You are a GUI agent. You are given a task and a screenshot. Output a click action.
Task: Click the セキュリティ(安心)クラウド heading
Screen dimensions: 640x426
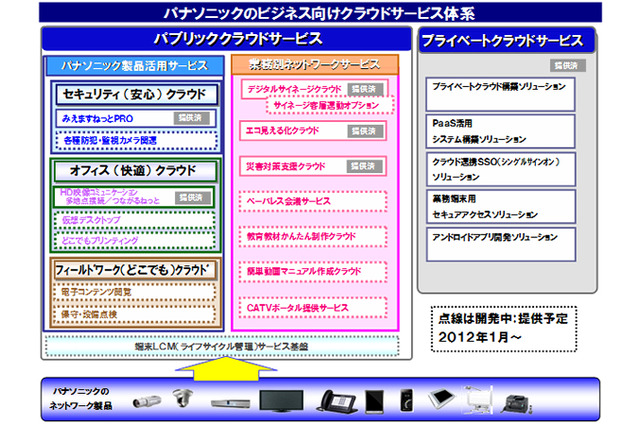(136, 95)
